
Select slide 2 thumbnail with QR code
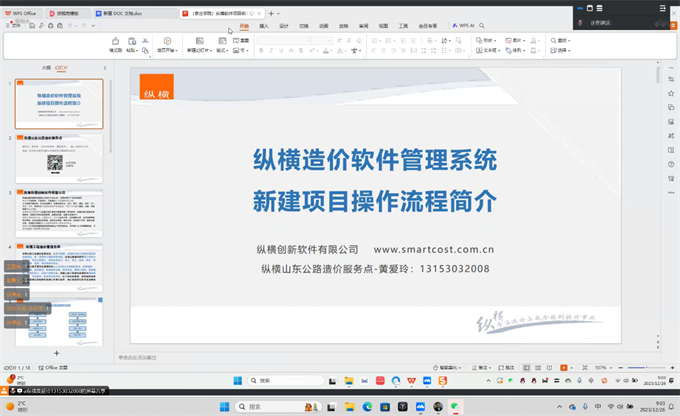tap(58, 158)
